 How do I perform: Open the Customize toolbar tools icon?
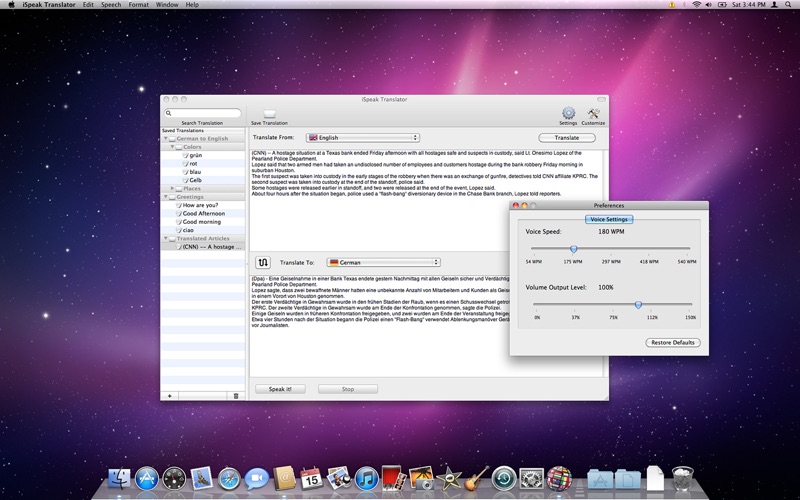tap(593, 113)
